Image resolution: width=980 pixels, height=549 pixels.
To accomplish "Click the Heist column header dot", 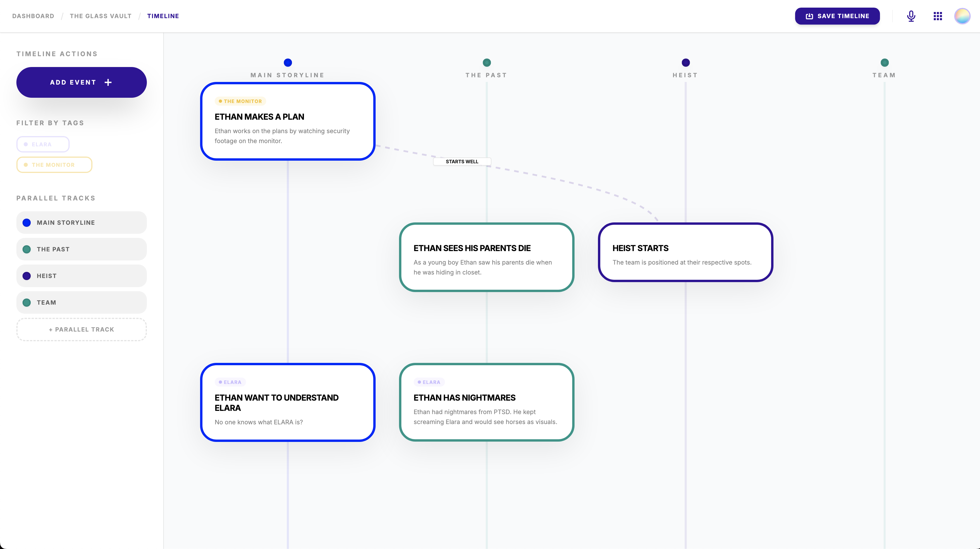I will coord(685,62).
